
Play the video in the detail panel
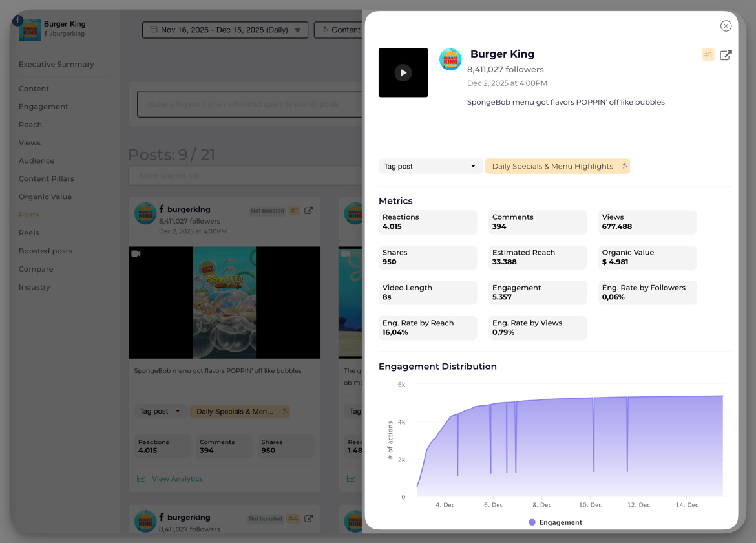(x=403, y=73)
